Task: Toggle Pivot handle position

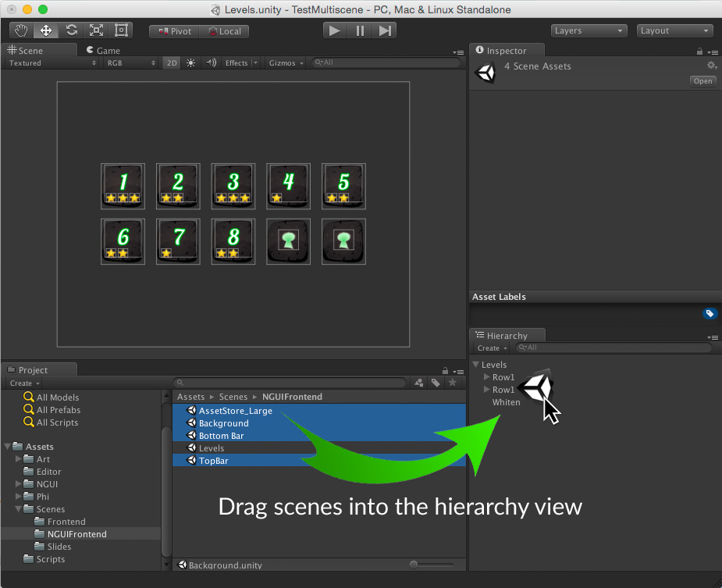Action: 174,31
